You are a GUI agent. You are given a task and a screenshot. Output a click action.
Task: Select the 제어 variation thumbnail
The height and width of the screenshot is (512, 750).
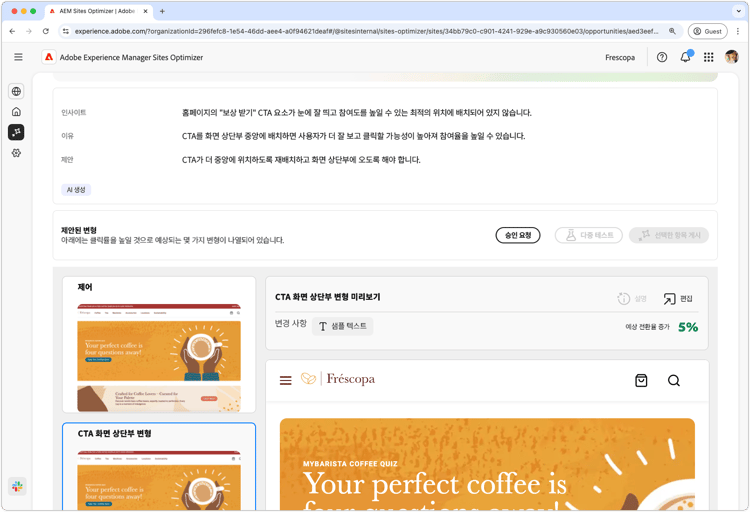[159, 345]
